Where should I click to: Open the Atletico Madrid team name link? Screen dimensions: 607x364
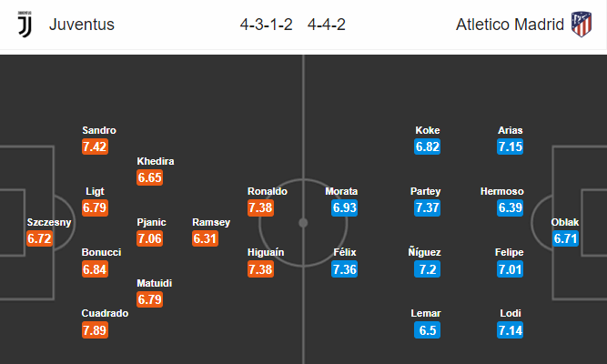pos(510,25)
